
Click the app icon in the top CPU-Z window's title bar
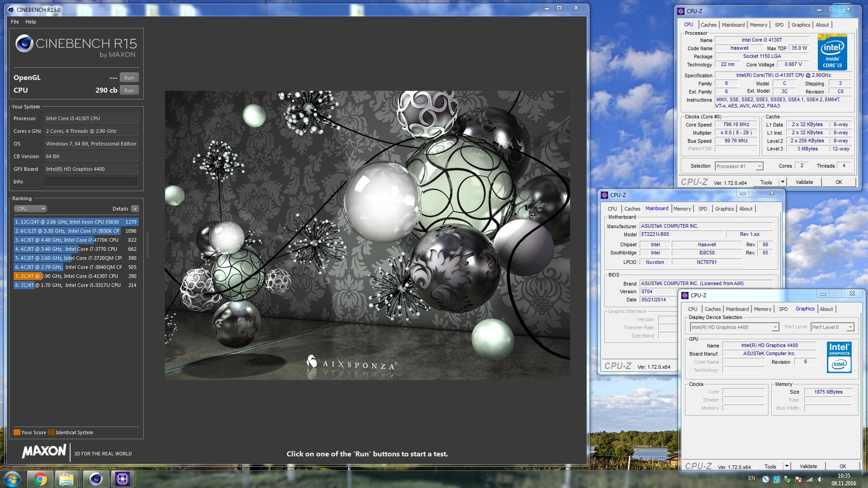tap(681, 11)
